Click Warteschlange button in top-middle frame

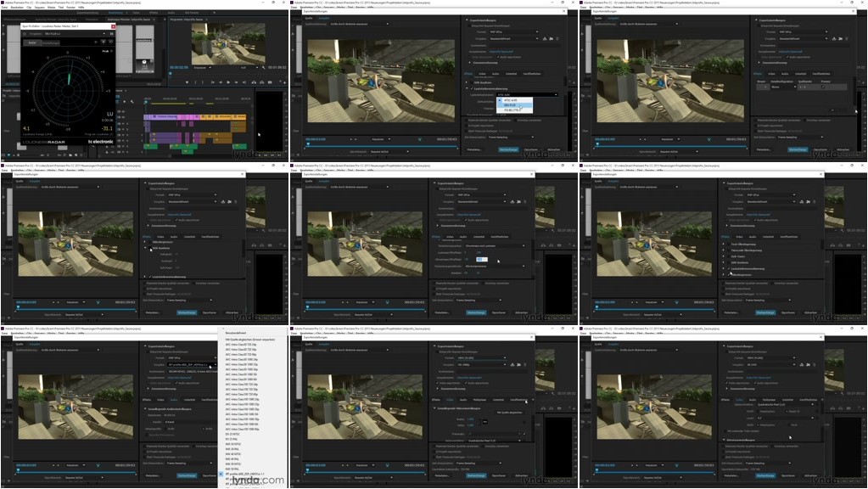(508, 149)
